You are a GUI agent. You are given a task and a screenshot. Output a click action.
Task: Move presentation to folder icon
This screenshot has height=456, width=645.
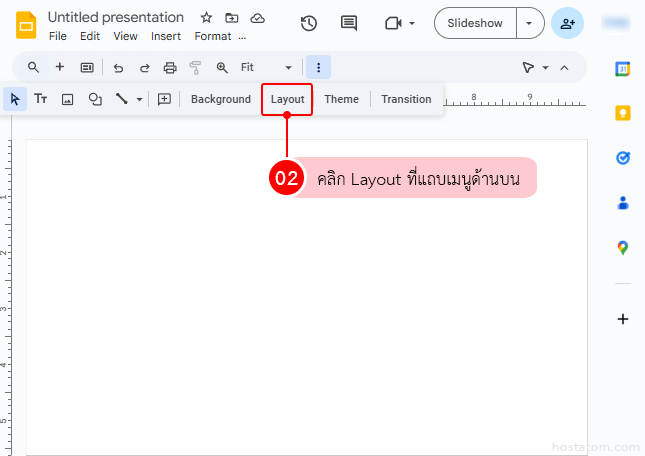point(232,18)
